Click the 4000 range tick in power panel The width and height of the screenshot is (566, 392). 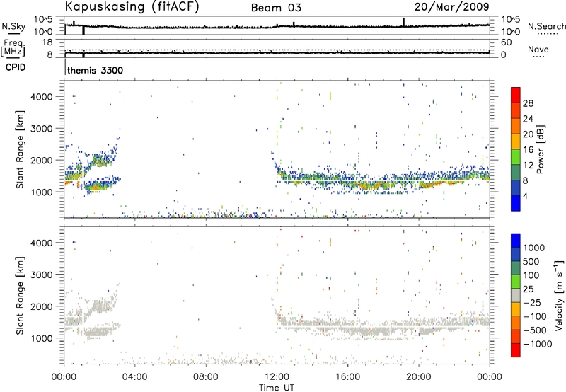point(41,97)
